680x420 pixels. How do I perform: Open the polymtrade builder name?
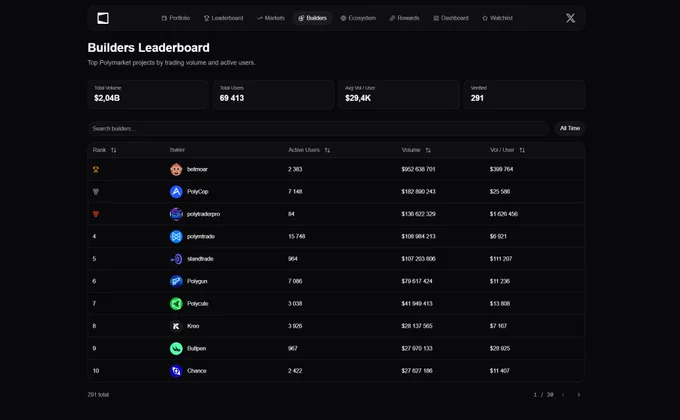click(201, 236)
